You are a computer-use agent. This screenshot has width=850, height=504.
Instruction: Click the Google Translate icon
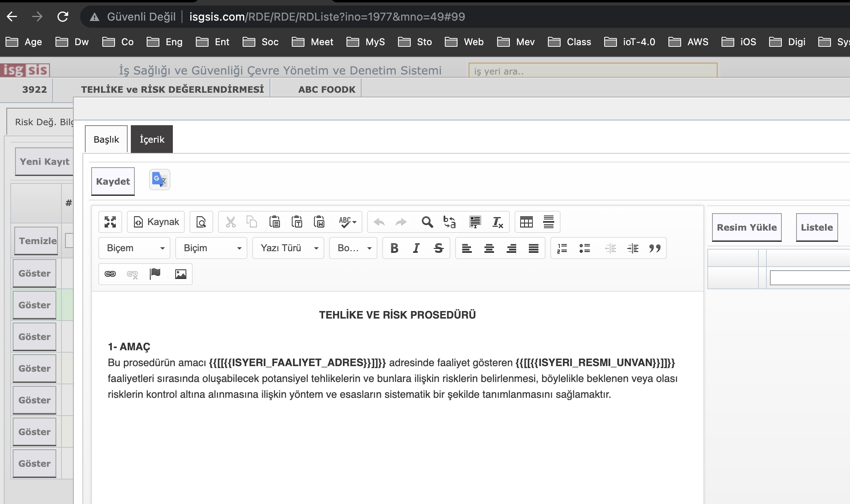tap(160, 180)
